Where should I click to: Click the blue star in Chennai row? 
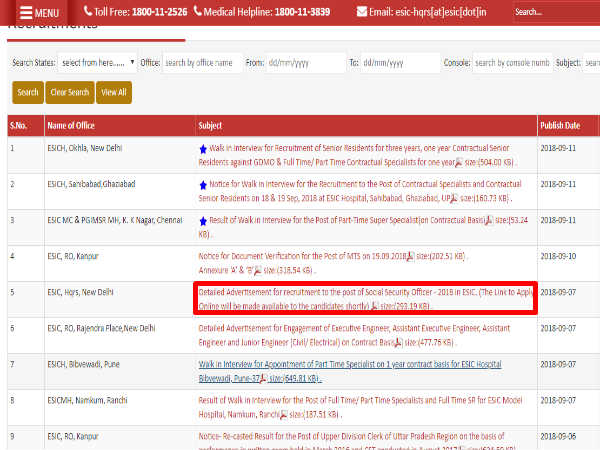click(203, 221)
